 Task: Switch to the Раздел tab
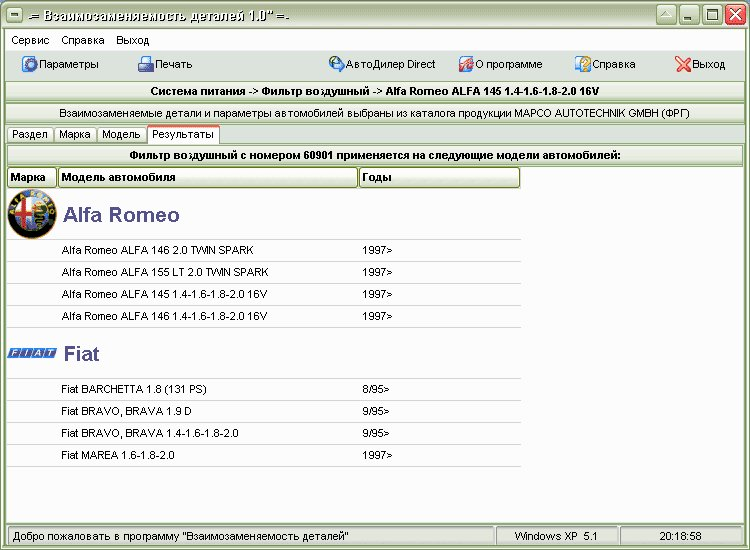(x=30, y=134)
